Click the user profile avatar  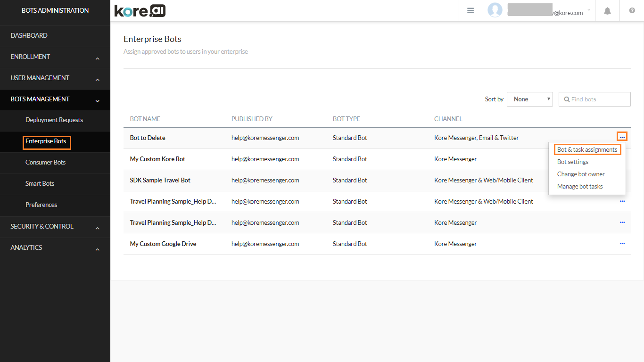(x=495, y=10)
